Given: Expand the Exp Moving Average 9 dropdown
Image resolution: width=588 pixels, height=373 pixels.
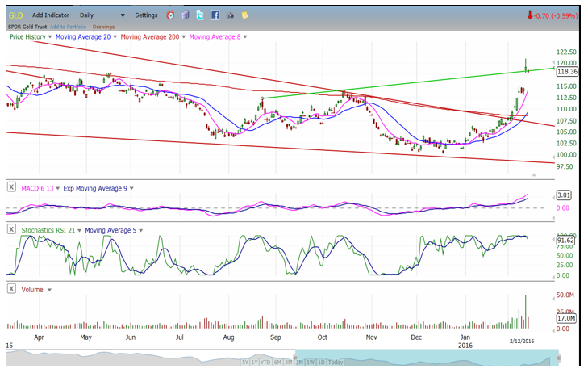Looking at the screenshot, I should (x=131, y=188).
